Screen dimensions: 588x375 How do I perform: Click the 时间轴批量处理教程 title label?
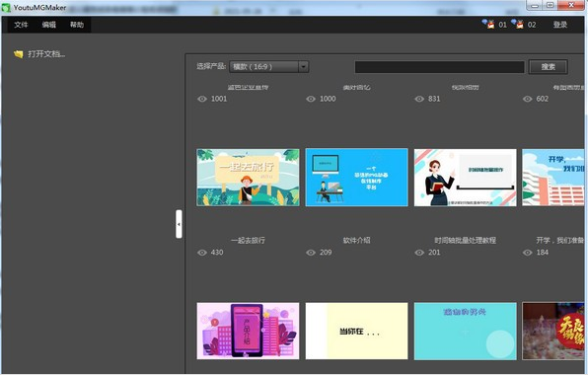click(465, 241)
